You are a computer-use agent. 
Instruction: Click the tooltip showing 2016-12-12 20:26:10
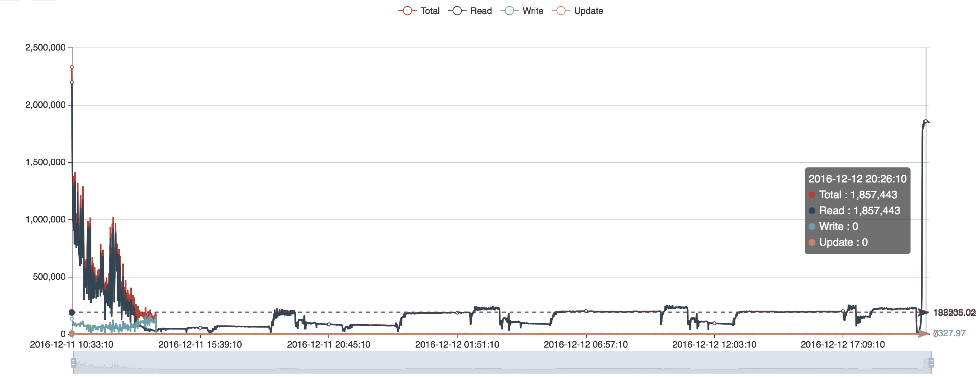(857, 210)
